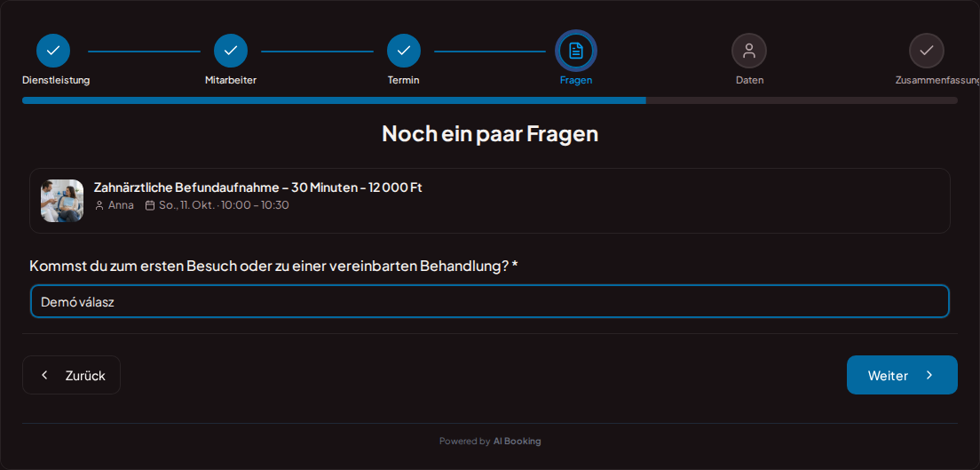Click the right chevron in the Weiter button
The height and width of the screenshot is (470, 980).
[x=929, y=375]
